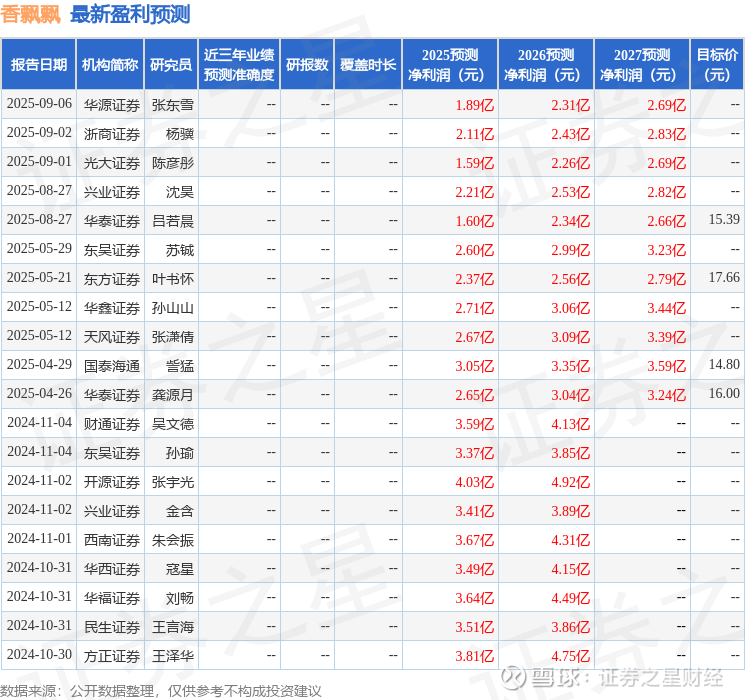745x700 pixels.
Task: Click analyst 张潇倩
Action: pyautogui.click(x=173, y=337)
